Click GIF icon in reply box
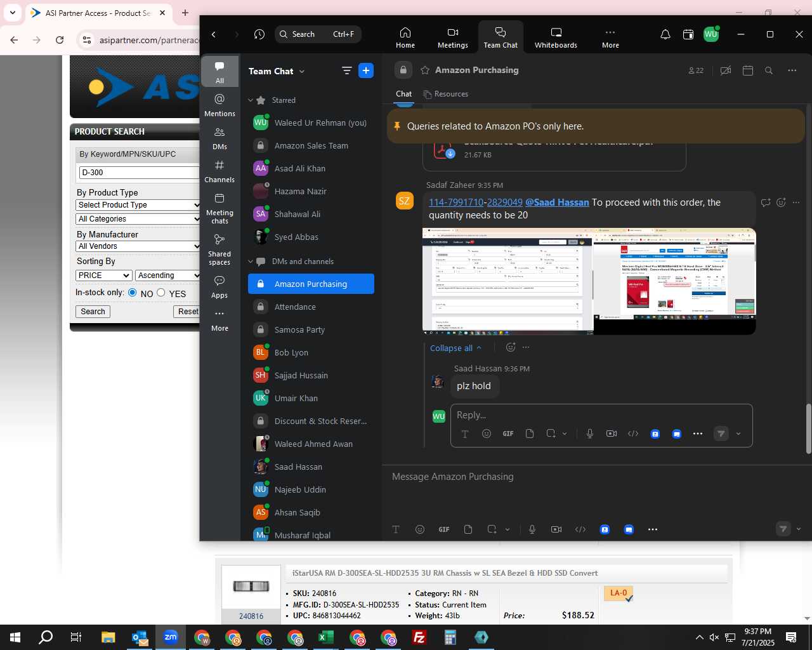The image size is (812, 650). tap(508, 434)
